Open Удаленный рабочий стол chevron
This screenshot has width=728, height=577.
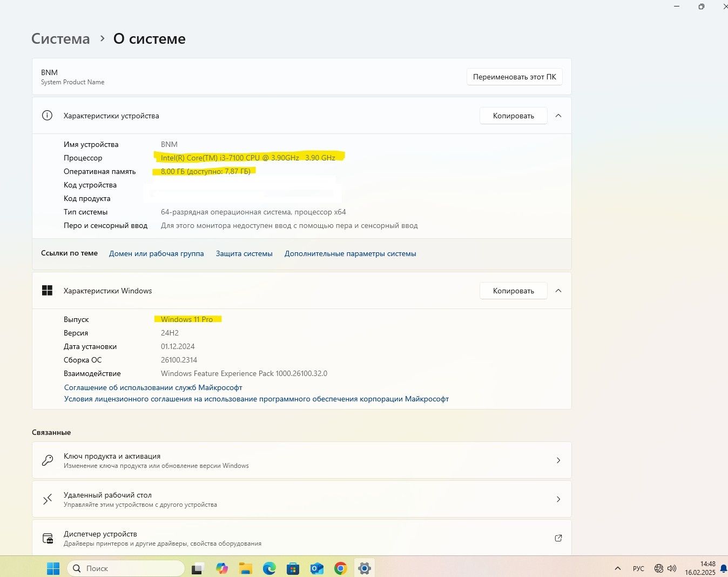[x=558, y=499]
